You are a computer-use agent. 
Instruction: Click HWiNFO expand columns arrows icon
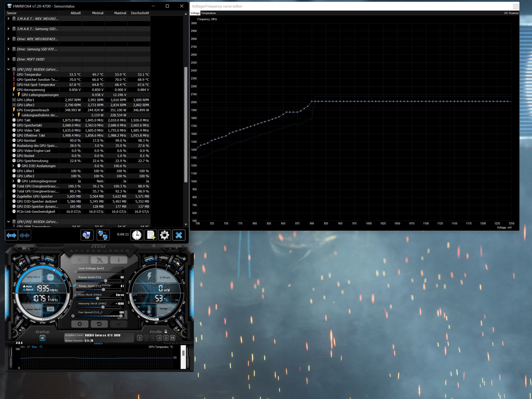pyautogui.click(x=11, y=235)
